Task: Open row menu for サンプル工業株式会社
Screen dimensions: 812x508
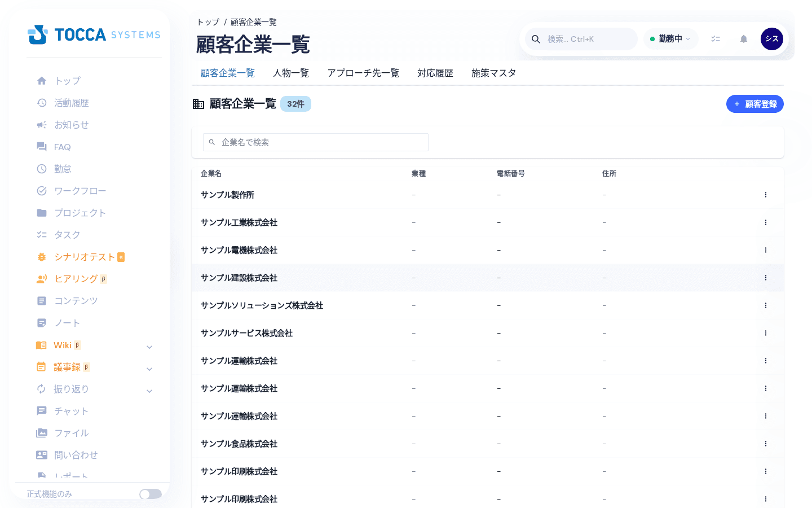Action: 766,222
